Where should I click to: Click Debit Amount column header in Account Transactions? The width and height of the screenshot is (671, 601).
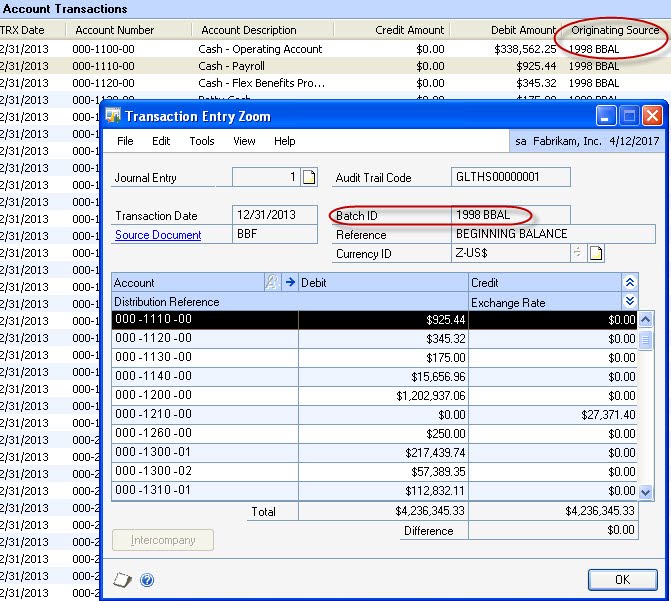click(523, 30)
